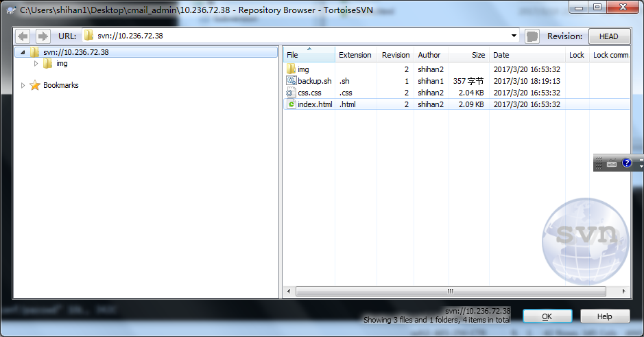The image size is (644, 337).
Task: Click the img folder icon in file list
Action: coord(291,69)
